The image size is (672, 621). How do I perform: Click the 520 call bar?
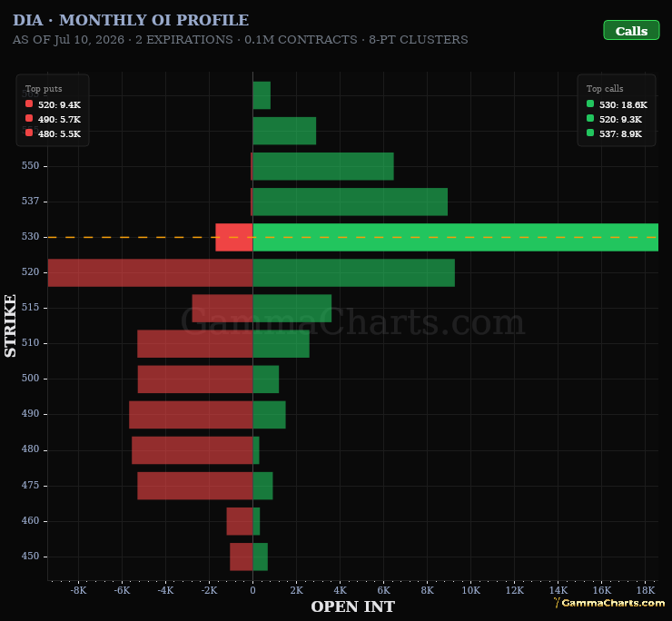[x=354, y=272]
